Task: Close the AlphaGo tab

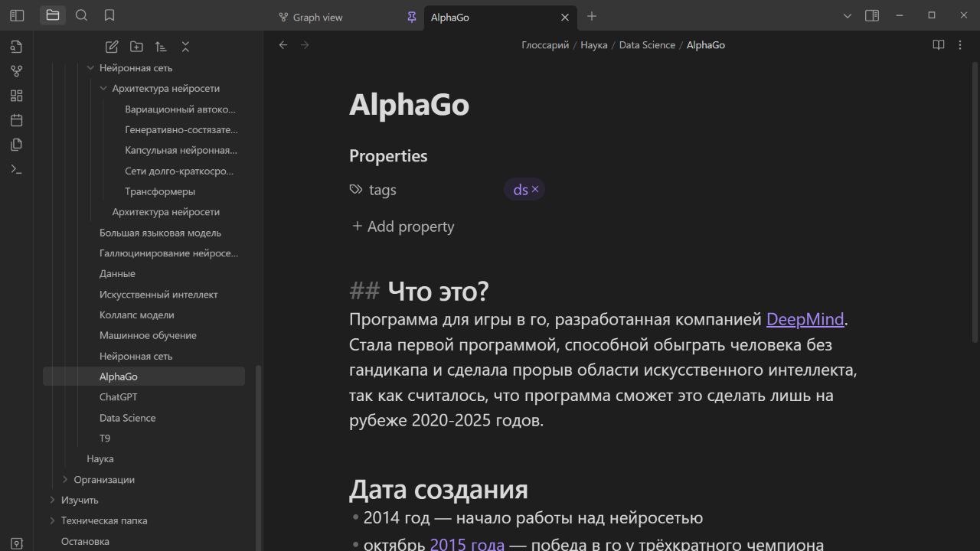Action: tap(565, 17)
